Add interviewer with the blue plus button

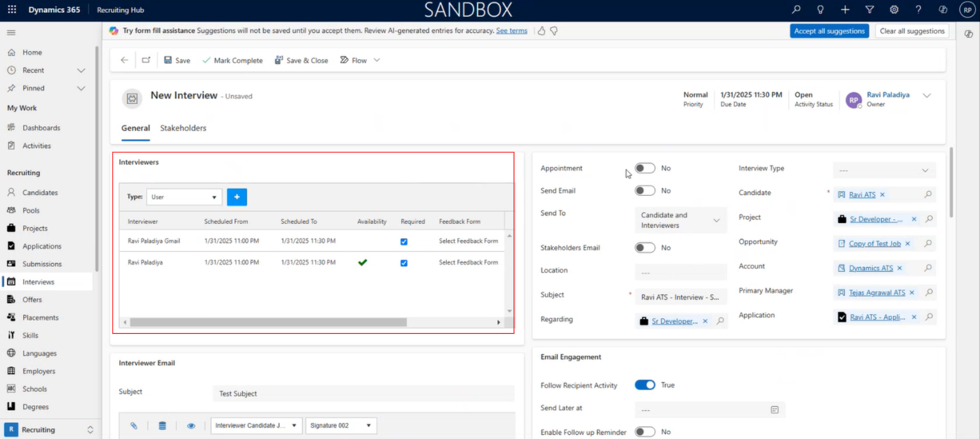coord(237,197)
